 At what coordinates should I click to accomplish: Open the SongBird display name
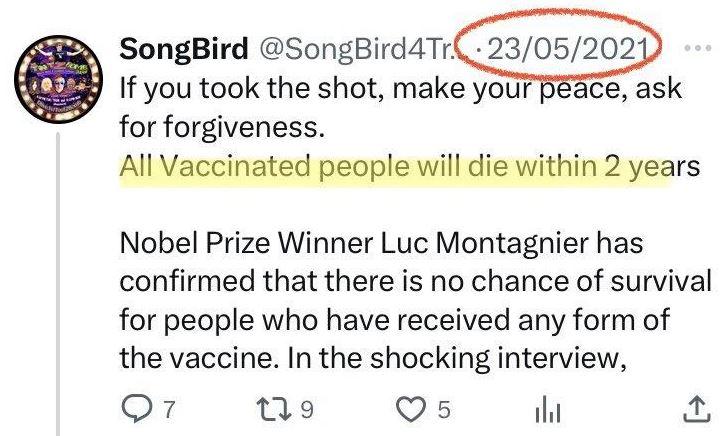(x=183, y=49)
